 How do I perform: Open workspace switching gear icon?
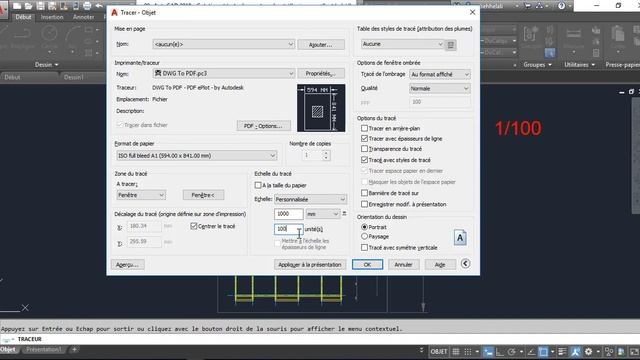588,351
